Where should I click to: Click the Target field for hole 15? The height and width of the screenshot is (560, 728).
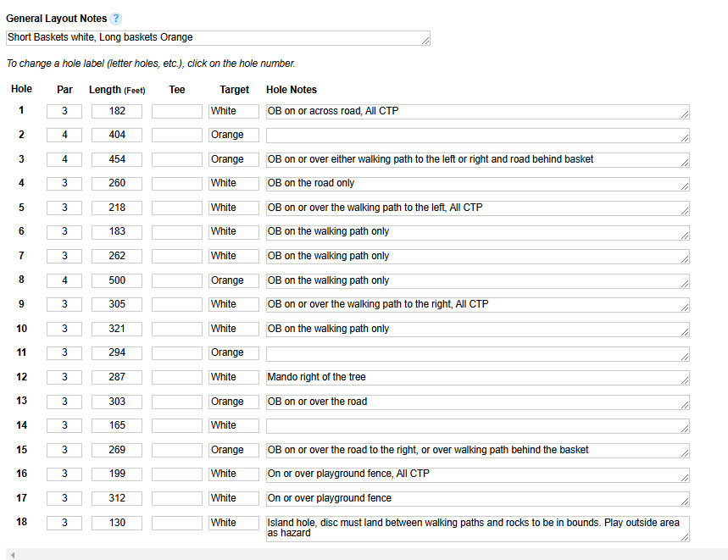pyautogui.click(x=234, y=450)
